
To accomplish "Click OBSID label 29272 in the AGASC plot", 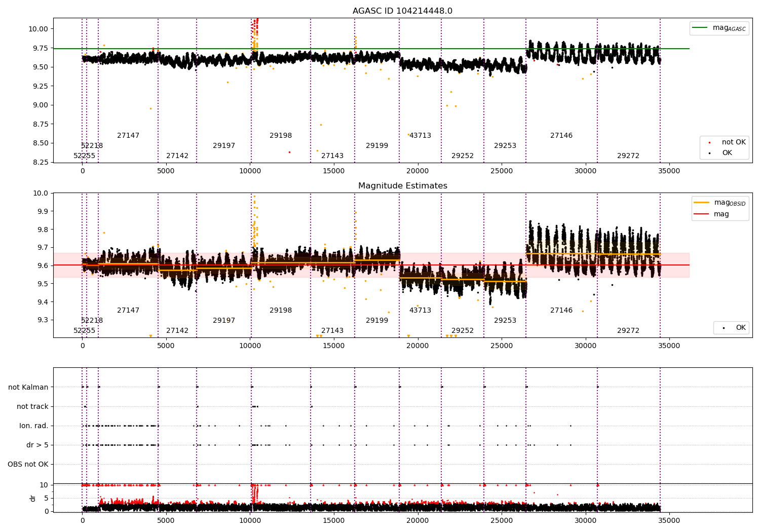I will pyautogui.click(x=628, y=156).
